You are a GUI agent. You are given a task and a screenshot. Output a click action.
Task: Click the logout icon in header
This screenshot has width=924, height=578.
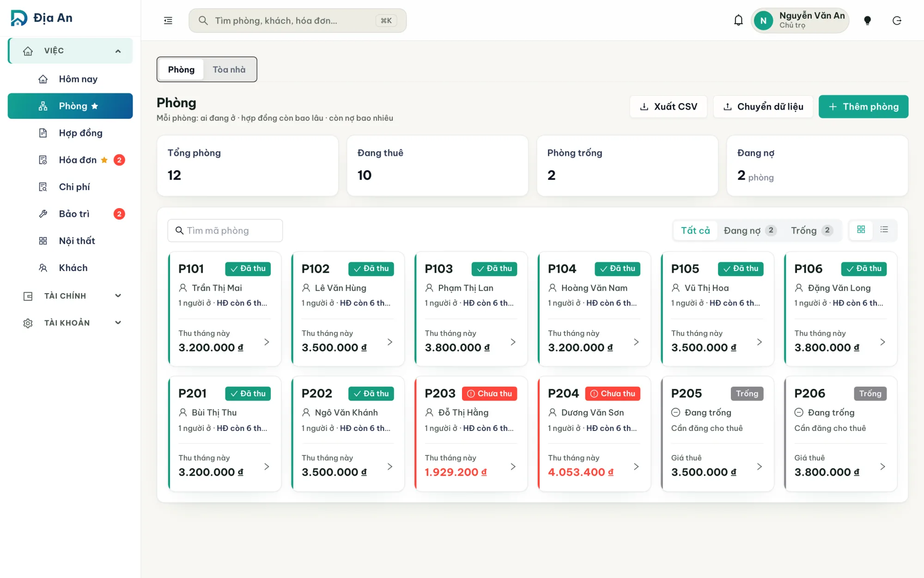point(897,20)
